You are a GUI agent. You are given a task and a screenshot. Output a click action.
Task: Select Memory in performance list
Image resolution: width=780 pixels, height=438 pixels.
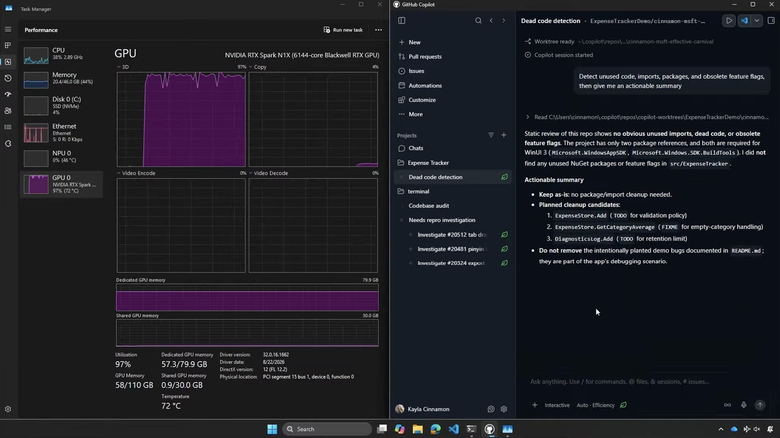62,79
